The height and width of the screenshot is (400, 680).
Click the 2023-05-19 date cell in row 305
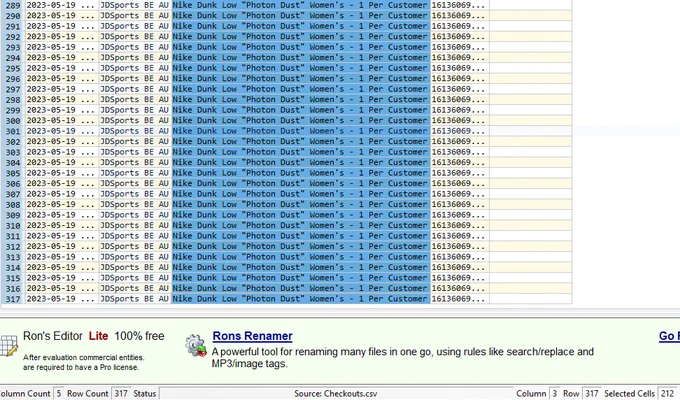[x=62, y=173]
